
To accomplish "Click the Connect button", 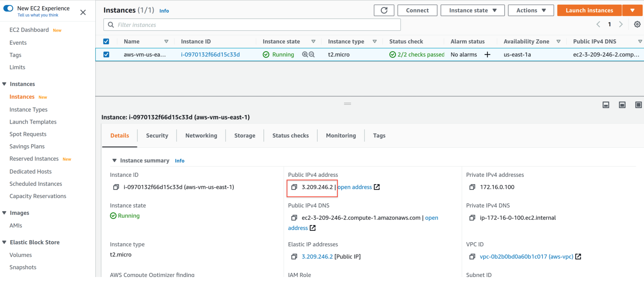I will coord(417,10).
